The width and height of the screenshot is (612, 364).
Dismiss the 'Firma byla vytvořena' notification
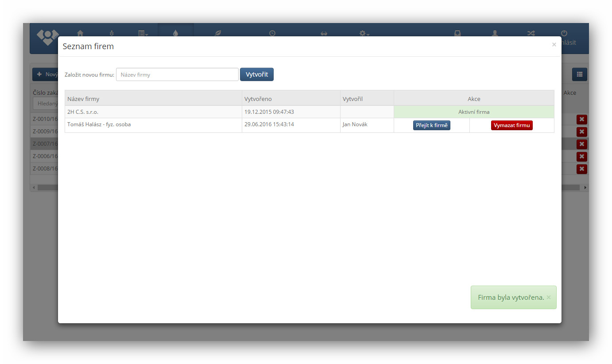tap(549, 298)
